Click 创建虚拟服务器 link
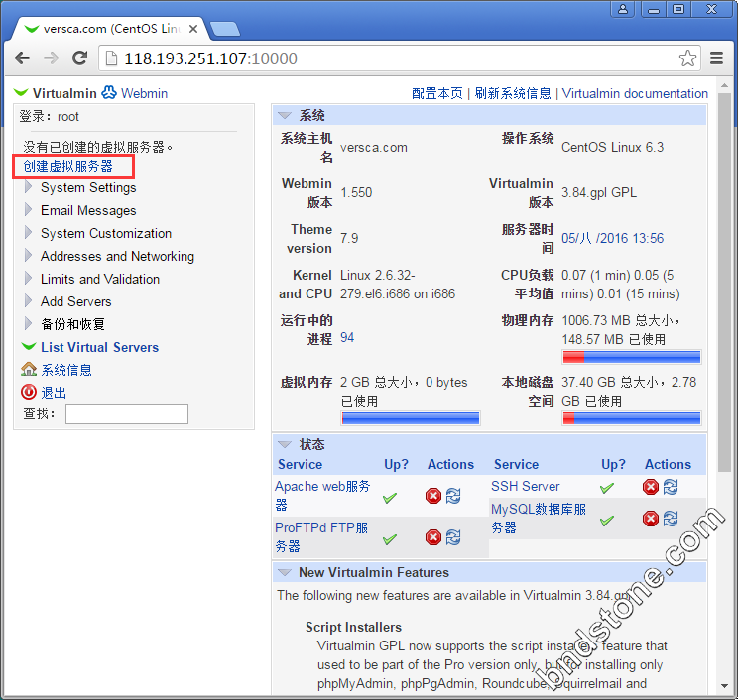The width and height of the screenshot is (738, 700). click(x=68, y=166)
